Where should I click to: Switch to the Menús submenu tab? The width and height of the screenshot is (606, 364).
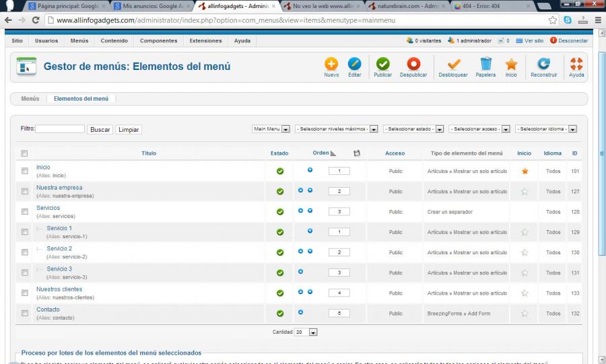30,99
